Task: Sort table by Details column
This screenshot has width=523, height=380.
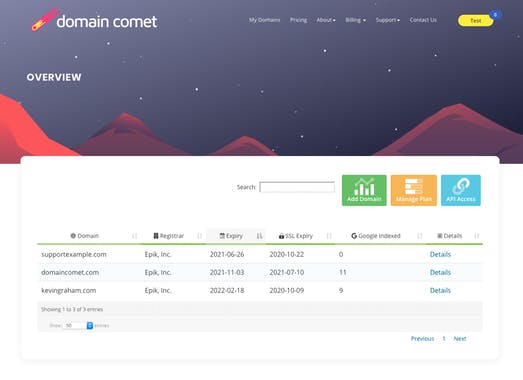Action: click(454, 236)
